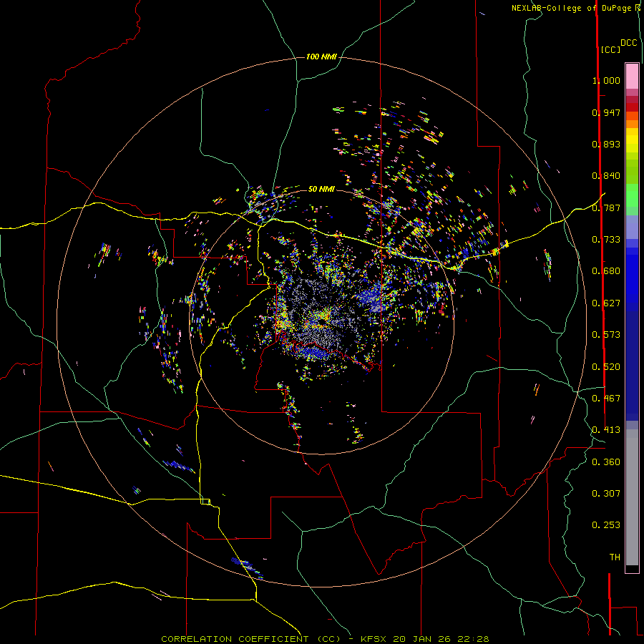Pick the pink swatch at top of color bar
Screen dimensions: 644x644
pyautogui.click(x=632, y=76)
